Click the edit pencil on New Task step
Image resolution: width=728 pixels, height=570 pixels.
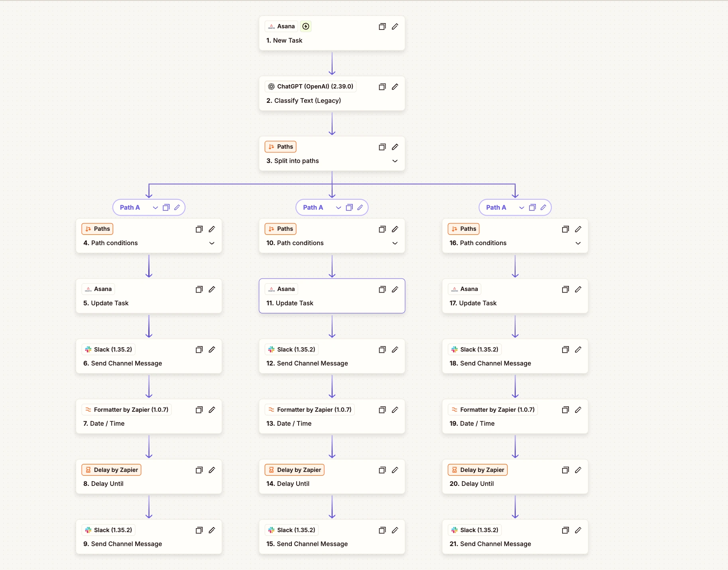point(395,27)
